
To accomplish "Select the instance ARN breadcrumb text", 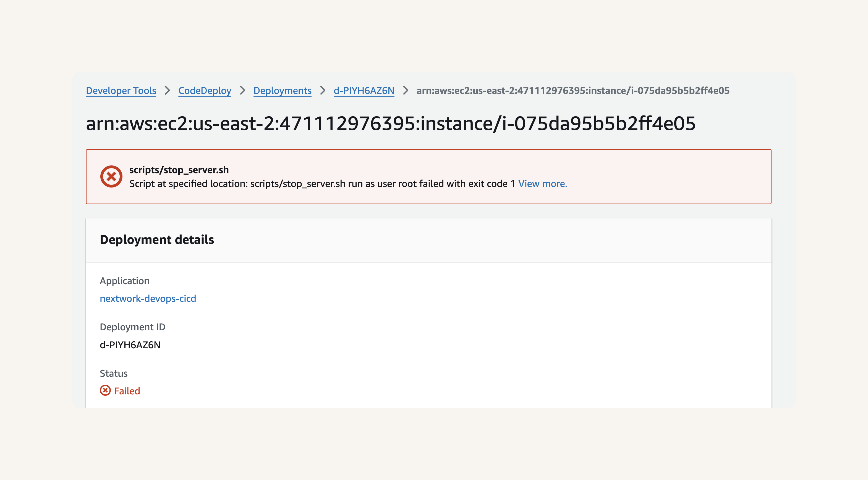I will point(573,91).
